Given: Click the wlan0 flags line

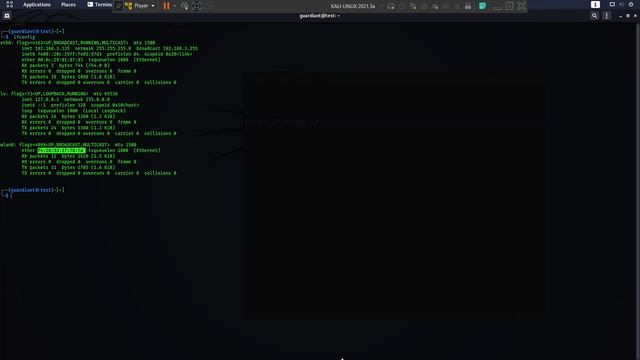Looking at the screenshot, I should [68, 144].
